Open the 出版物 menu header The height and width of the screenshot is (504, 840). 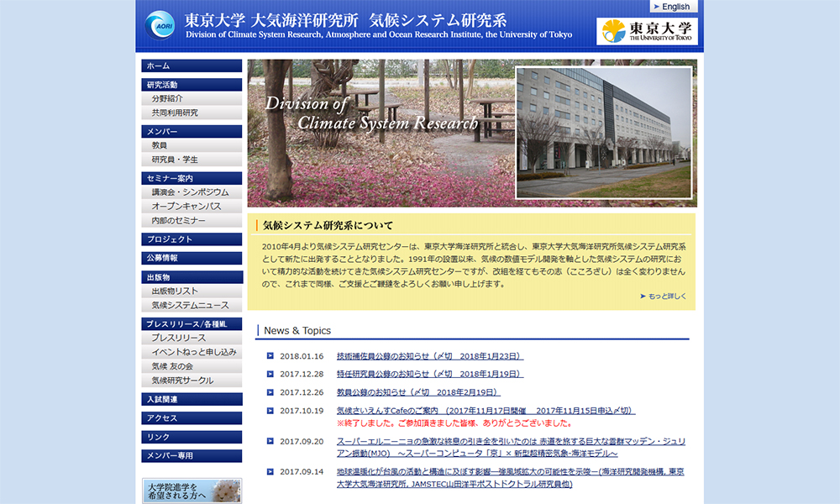pos(192,277)
